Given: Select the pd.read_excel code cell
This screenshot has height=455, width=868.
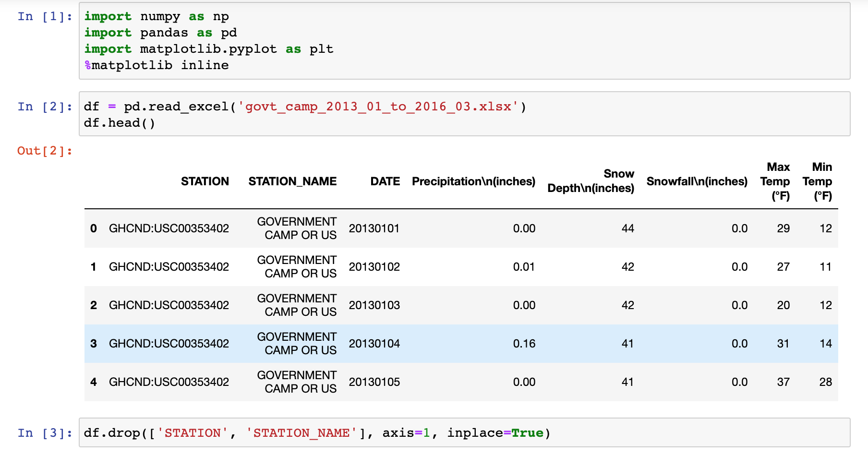Looking at the screenshot, I should point(464,114).
